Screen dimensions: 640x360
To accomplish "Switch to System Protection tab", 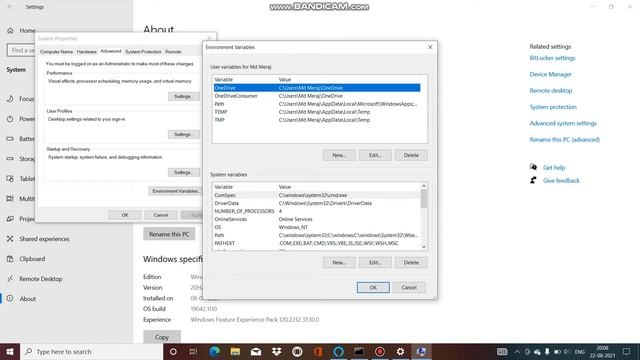I will (x=143, y=52).
